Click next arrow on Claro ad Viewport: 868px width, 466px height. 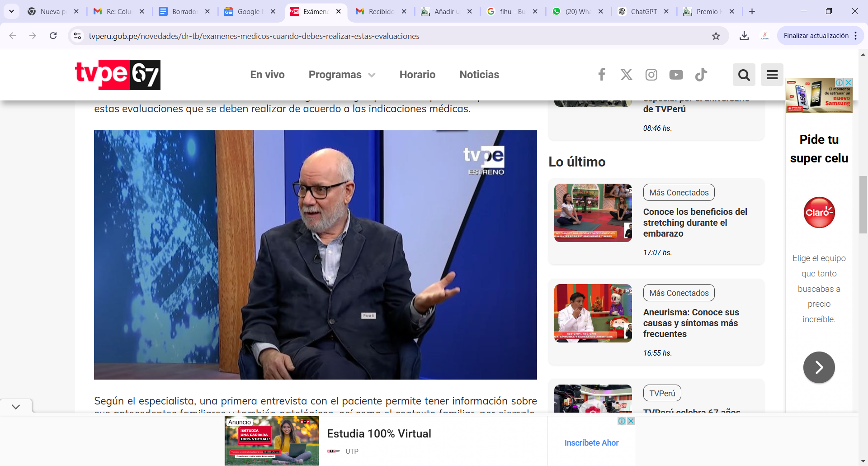[x=819, y=367]
